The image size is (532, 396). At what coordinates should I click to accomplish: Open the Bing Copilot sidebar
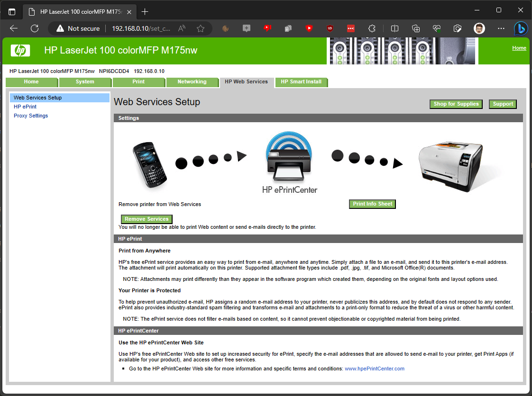[x=521, y=28]
